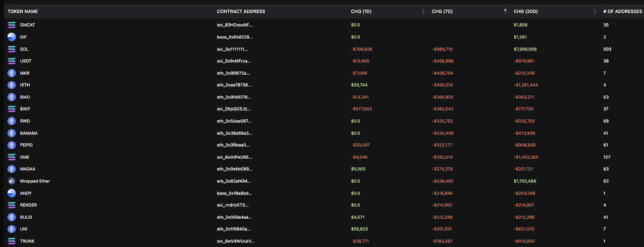Viewport: 644px width, 247px height.
Task: Click the CONTRACT ADDRESS column header
Action: [x=241, y=11]
